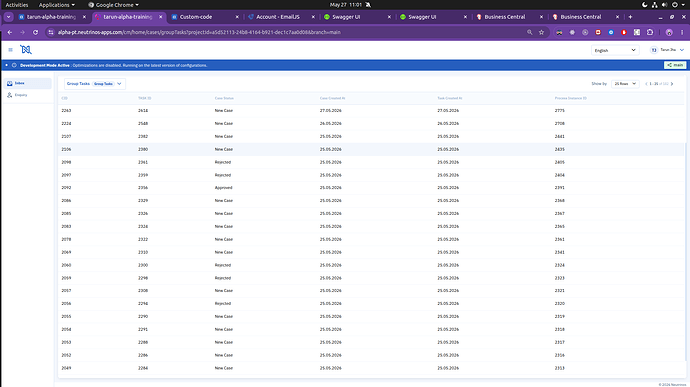Open the Applications menu
This screenshot has height=387, width=690.
[56, 5]
